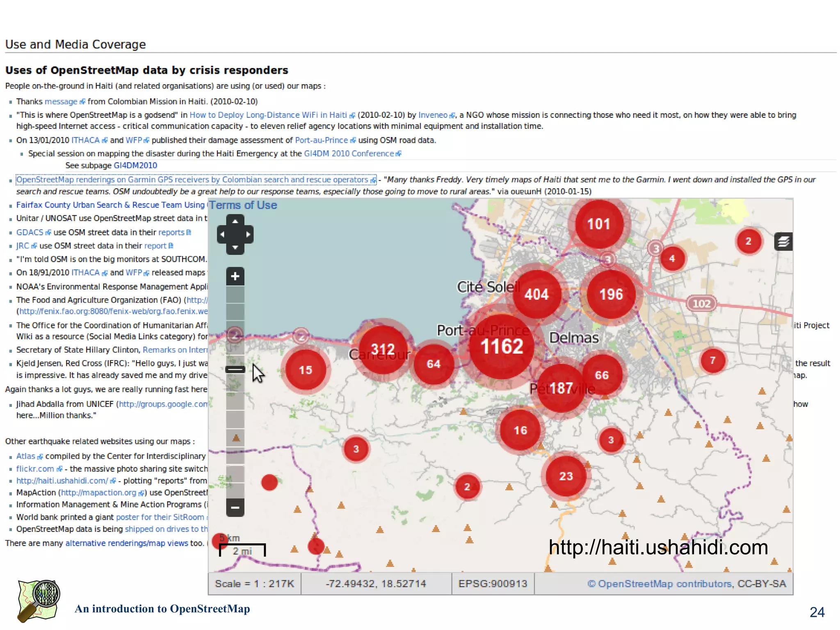Image resolution: width=840 pixels, height=630 pixels.
Task: Open the map layers switcher icon
Action: [x=783, y=242]
